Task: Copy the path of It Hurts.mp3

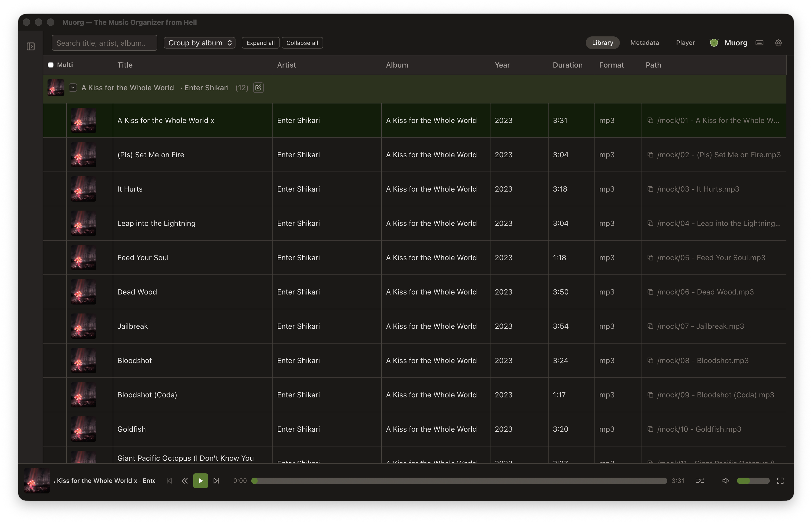Action: [x=650, y=189]
